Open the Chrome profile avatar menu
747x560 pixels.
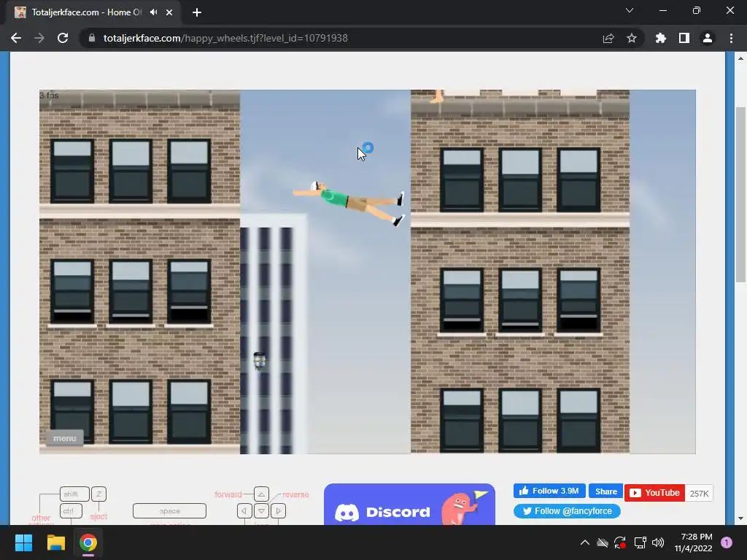click(708, 38)
